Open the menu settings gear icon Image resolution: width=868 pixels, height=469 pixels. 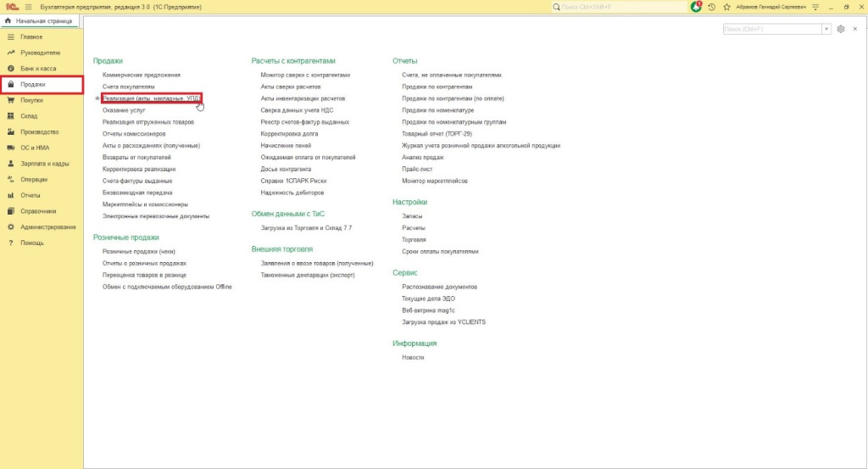point(841,29)
